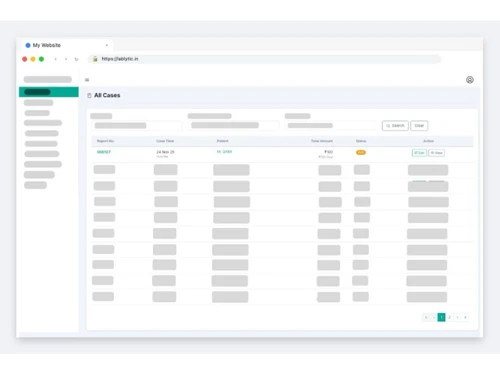Click the padlock icon in address bar
This screenshot has width=500, height=375.
[x=95, y=59]
